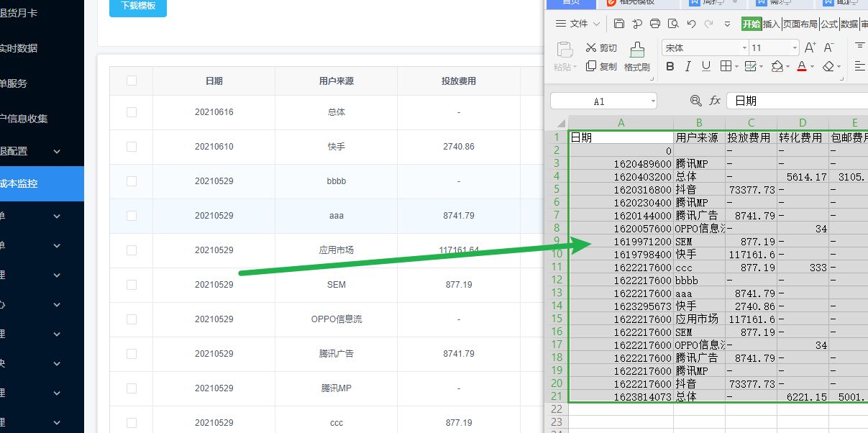Click cell 73377.73 in spreadsheet row 5
This screenshot has height=433, width=868.
point(751,189)
